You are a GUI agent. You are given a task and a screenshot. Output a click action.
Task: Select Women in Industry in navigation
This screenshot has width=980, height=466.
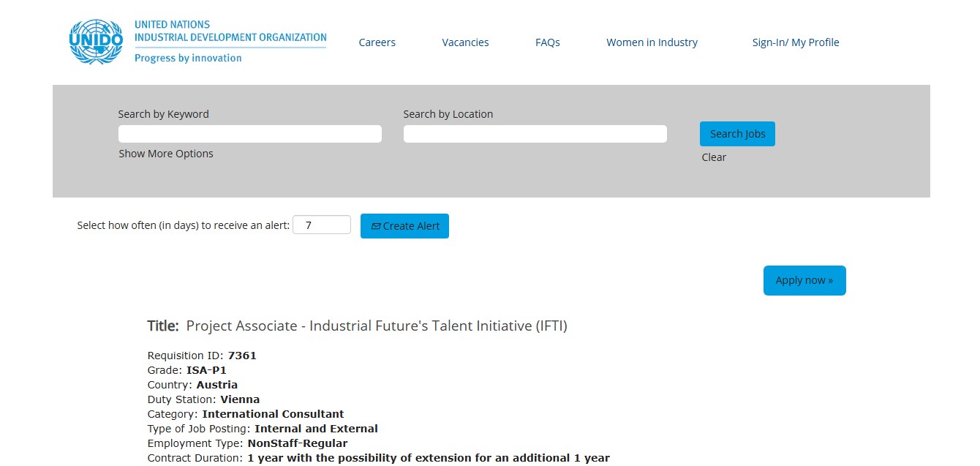(652, 42)
